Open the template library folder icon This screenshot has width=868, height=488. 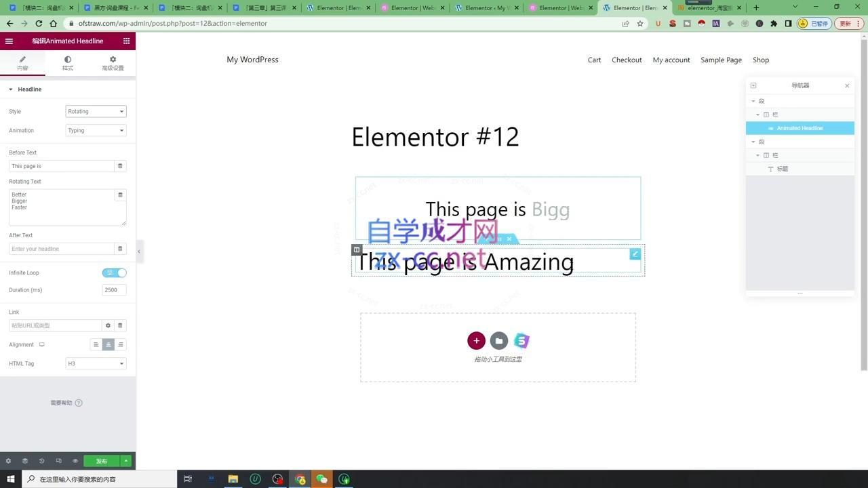tap(499, 341)
